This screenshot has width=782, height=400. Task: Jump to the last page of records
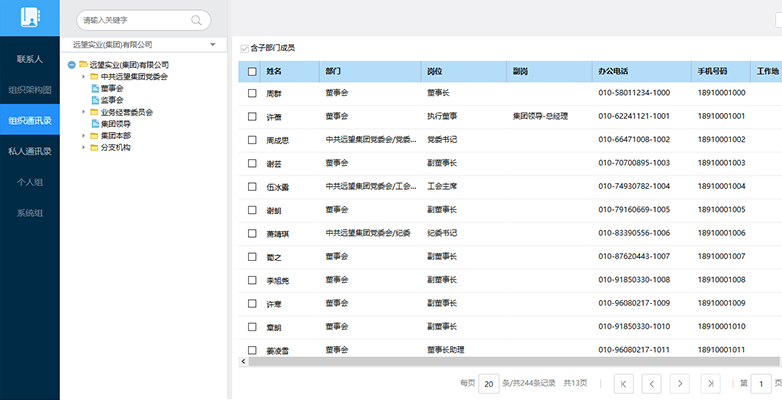(709, 383)
